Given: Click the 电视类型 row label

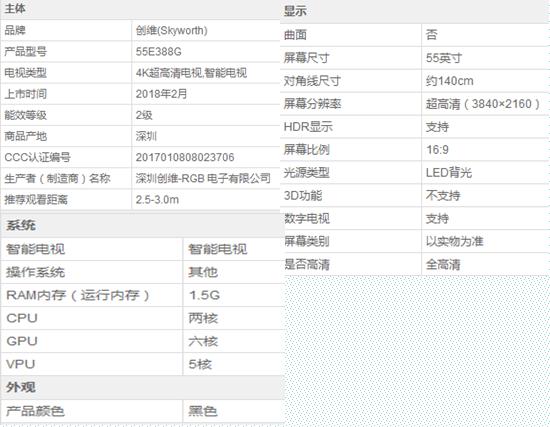Looking at the screenshot, I should [26, 73].
